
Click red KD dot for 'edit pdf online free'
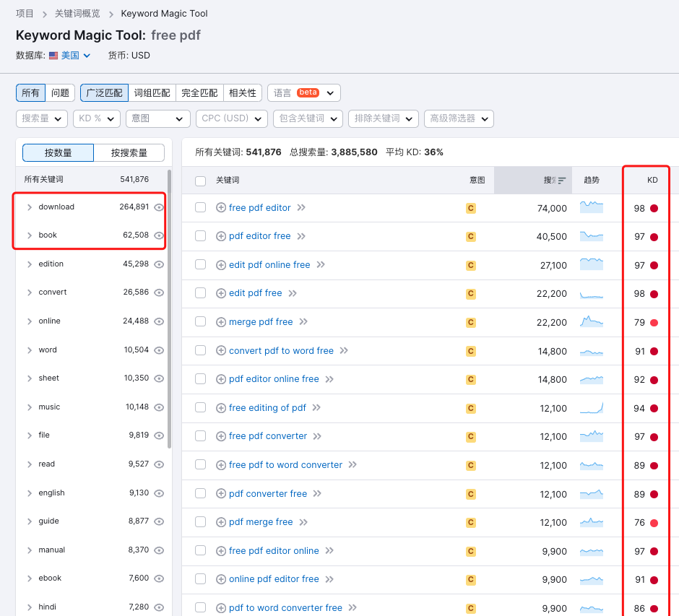coord(654,266)
